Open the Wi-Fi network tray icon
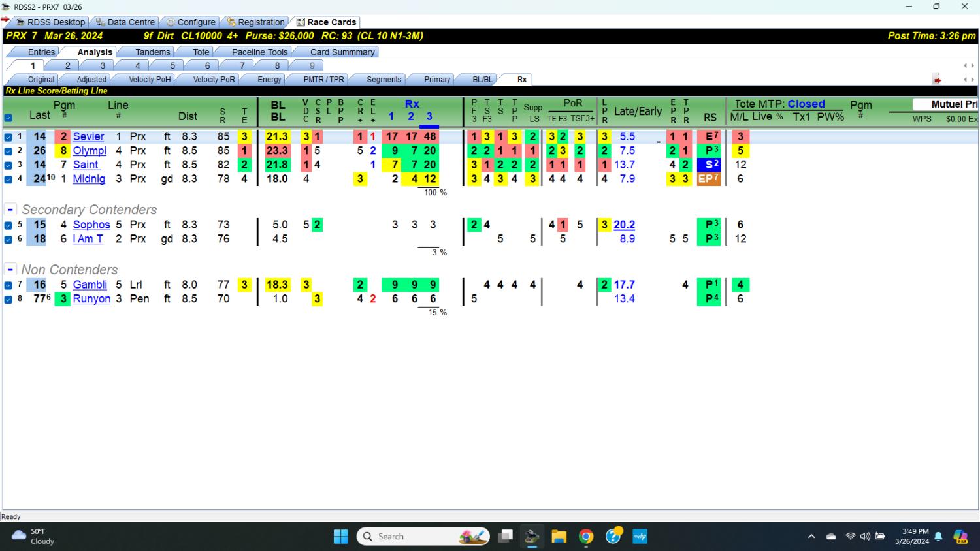Image resolution: width=980 pixels, height=551 pixels. (x=850, y=537)
